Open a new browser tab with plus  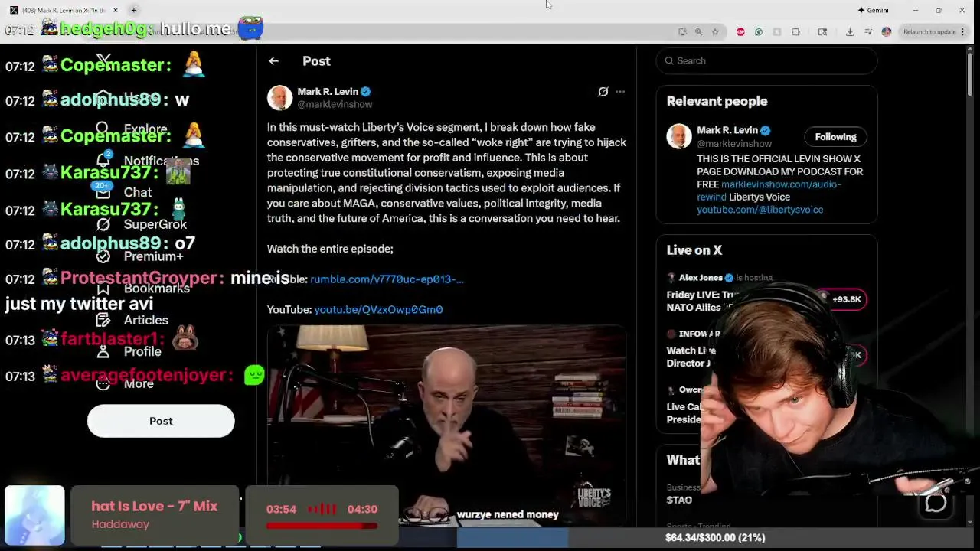133,10
